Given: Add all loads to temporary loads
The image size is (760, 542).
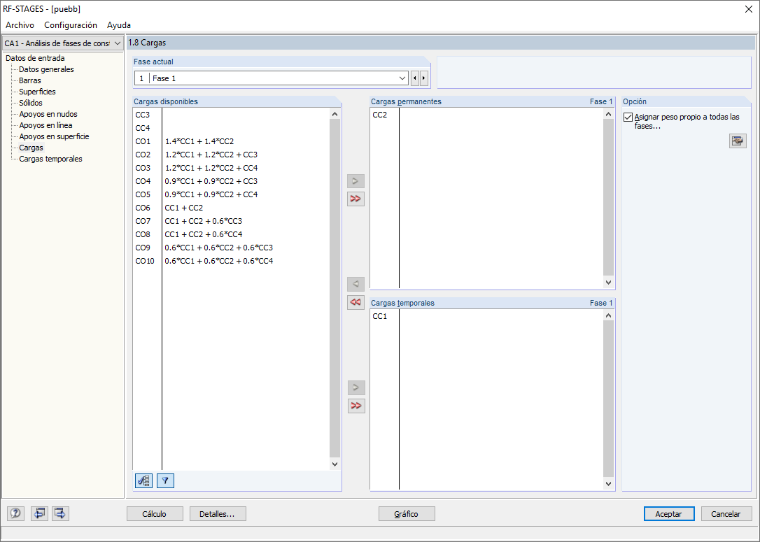Looking at the screenshot, I should [x=355, y=405].
